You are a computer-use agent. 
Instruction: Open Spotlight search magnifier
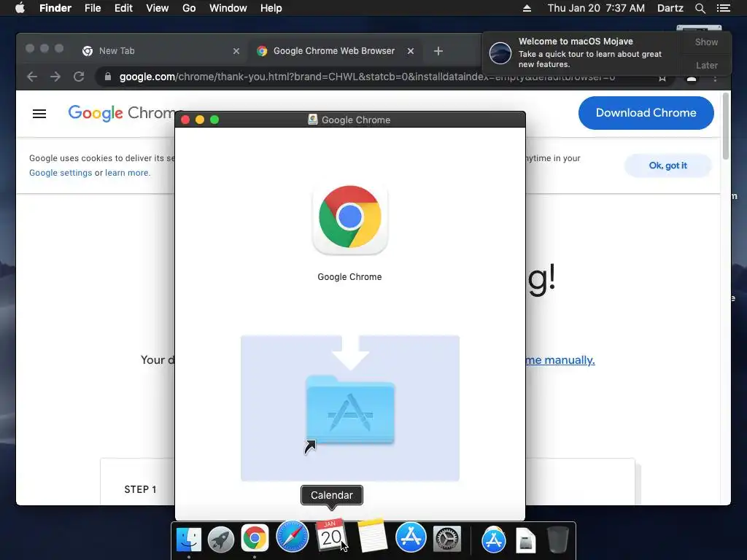pos(700,8)
